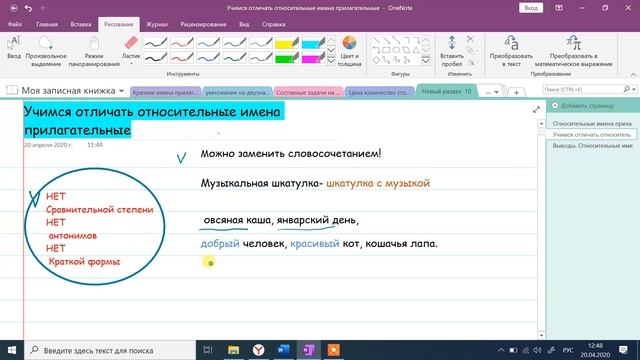The image size is (640, 360).
Task: Pick the black thin pen in top row
Action: 156,42
